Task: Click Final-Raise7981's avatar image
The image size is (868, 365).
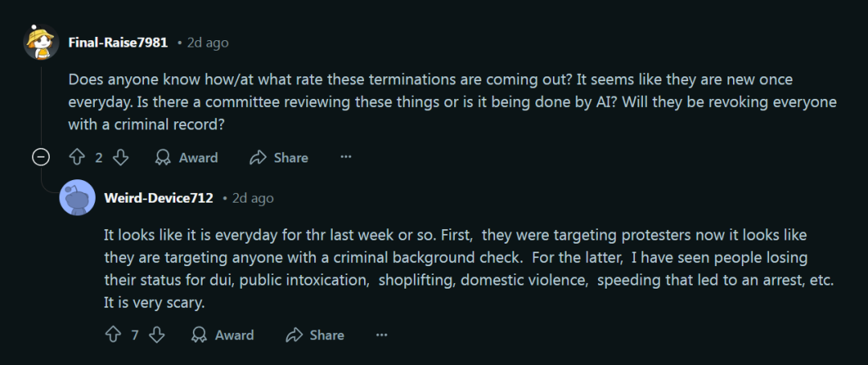Action: click(x=41, y=42)
